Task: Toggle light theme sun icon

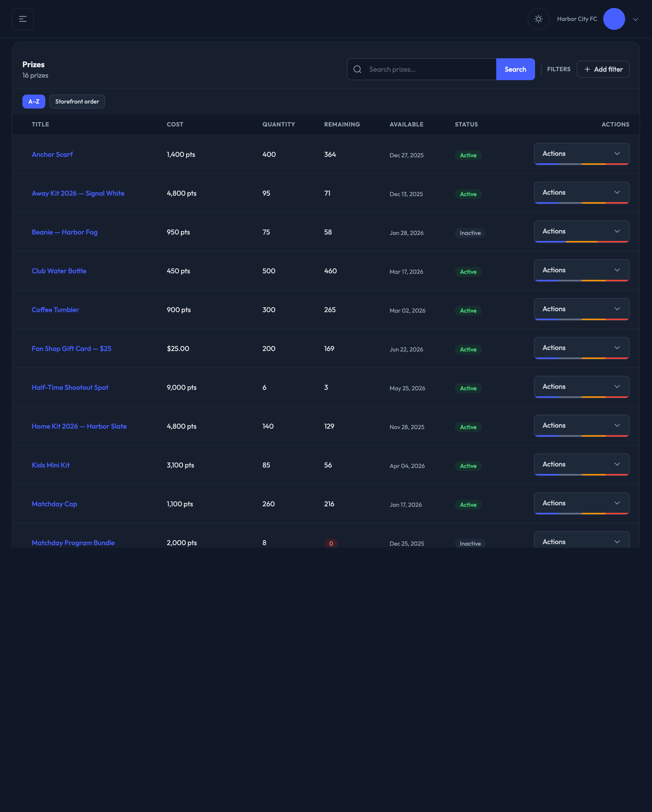Action: (x=538, y=19)
